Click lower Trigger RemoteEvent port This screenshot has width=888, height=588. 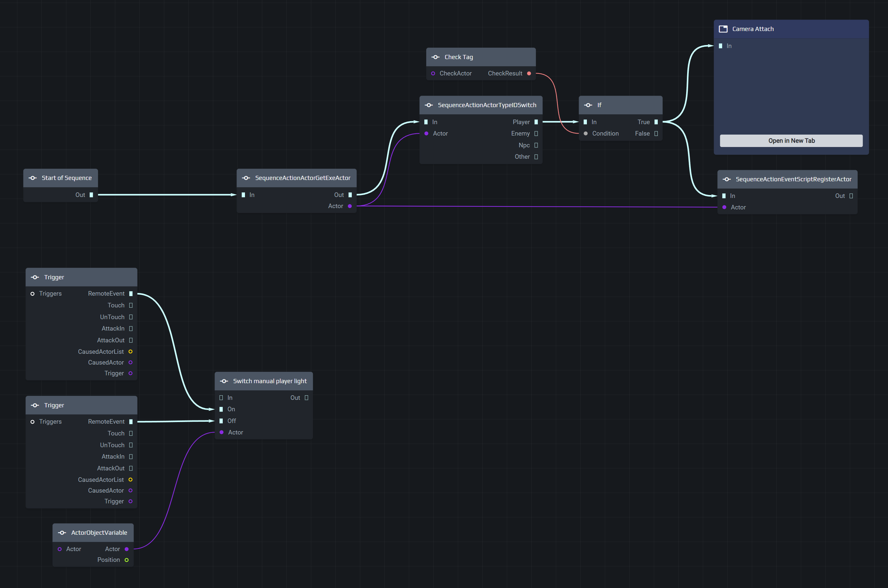click(x=131, y=421)
